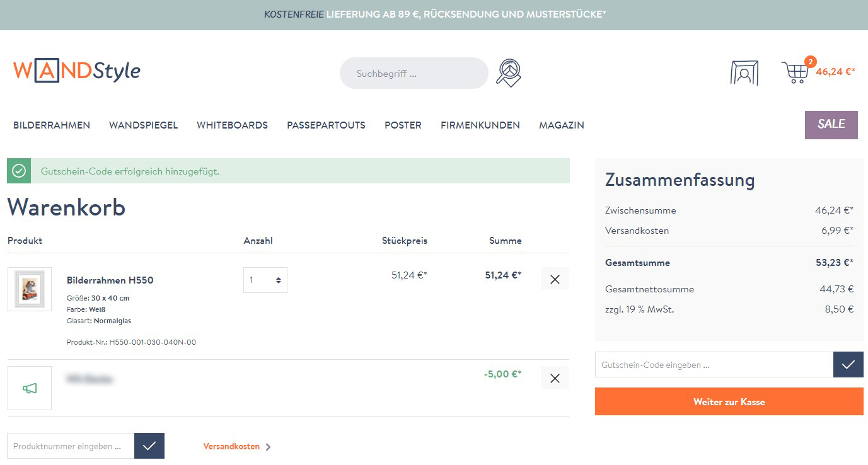Click the Gutschein-Code input field
Screen dimensions: 868x465
(714, 365)
